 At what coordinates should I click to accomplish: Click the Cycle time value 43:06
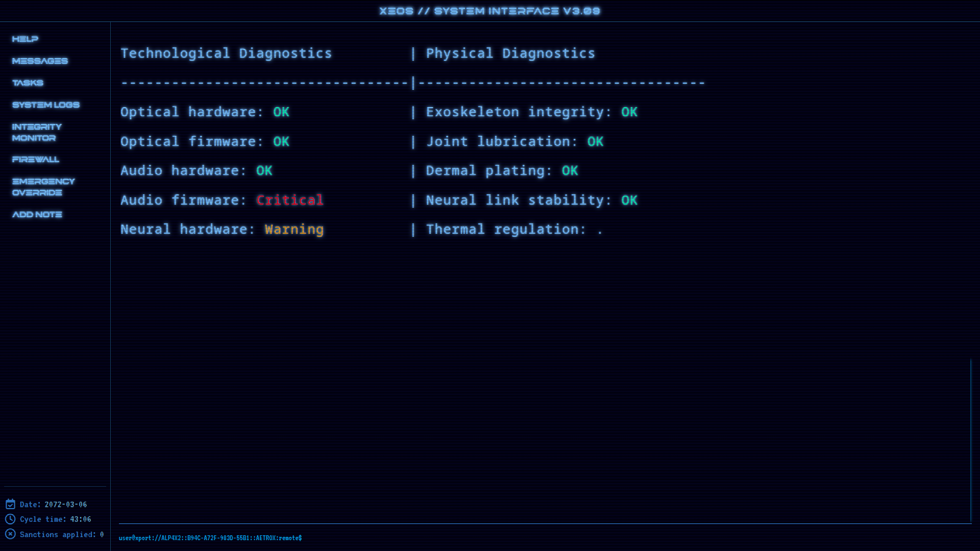coord(81,519)
